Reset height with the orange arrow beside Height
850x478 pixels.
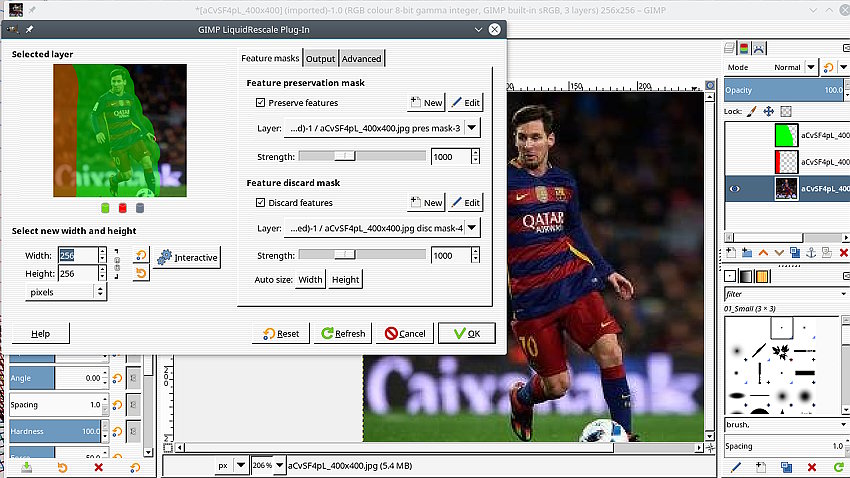point(141,273)
